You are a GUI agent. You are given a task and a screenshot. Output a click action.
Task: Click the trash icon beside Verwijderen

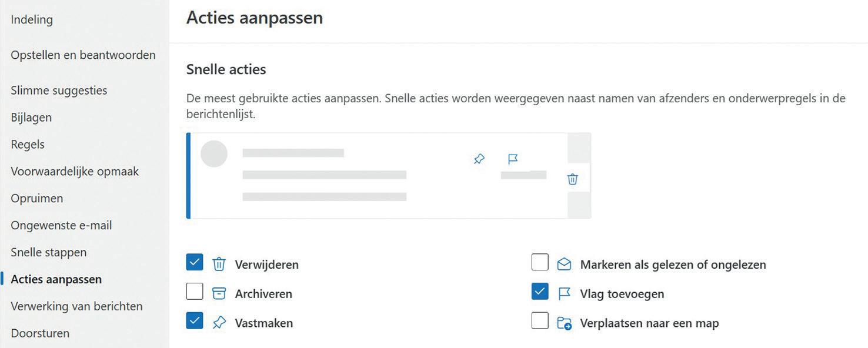tap(219, 264)
